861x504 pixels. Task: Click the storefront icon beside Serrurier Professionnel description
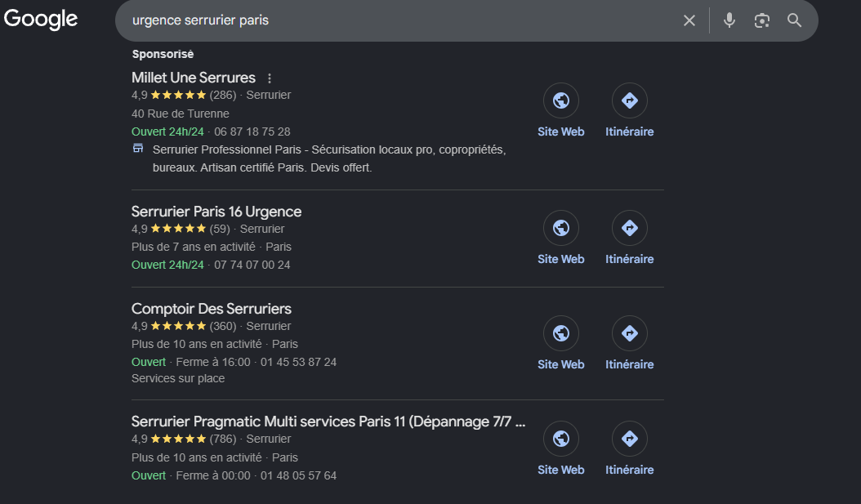(138, 148)
